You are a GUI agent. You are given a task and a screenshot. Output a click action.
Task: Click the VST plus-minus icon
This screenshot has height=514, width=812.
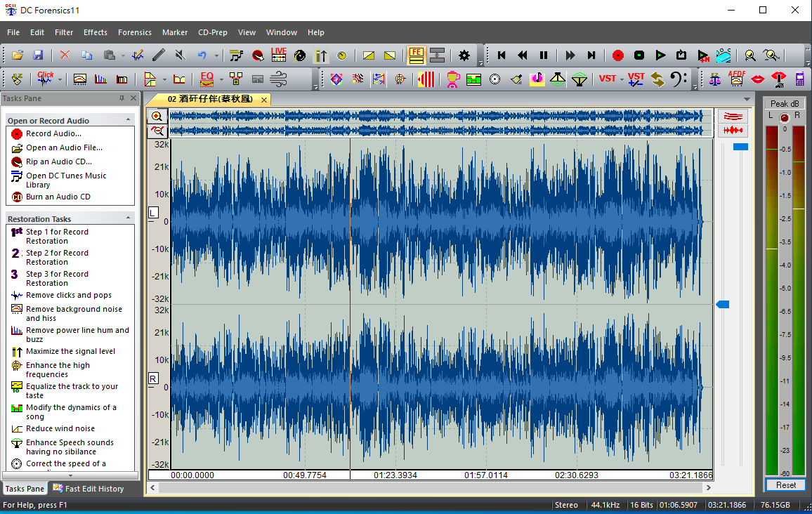[636, 79]
